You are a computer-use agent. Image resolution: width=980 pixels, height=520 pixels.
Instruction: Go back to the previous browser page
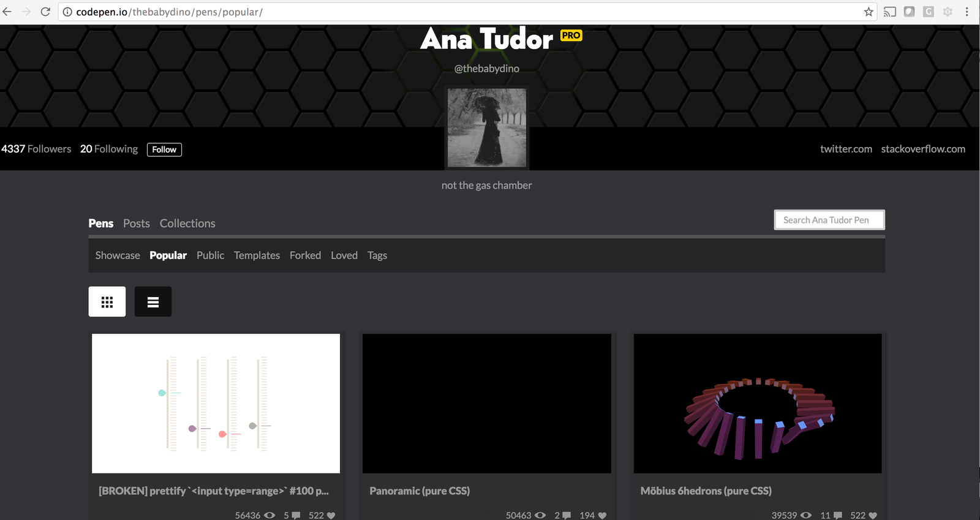pos(7,12)
